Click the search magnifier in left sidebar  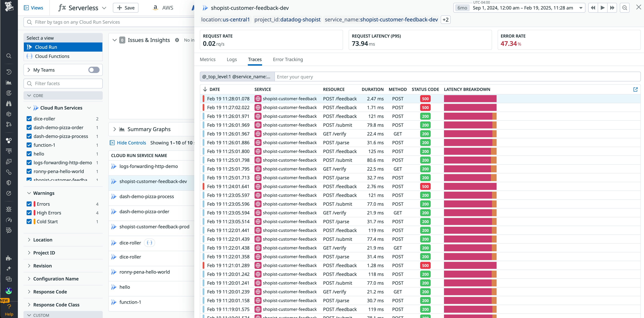(x=9, y=56)
